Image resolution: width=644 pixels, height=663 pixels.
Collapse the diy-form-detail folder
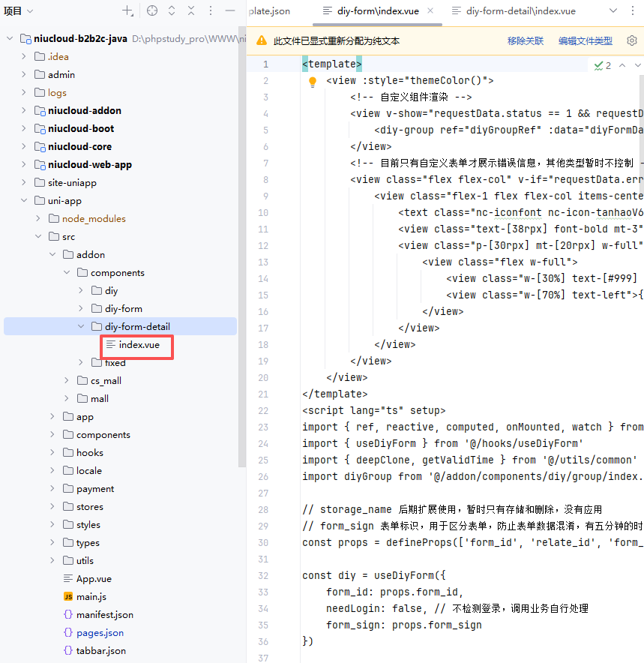pos(82,327)
